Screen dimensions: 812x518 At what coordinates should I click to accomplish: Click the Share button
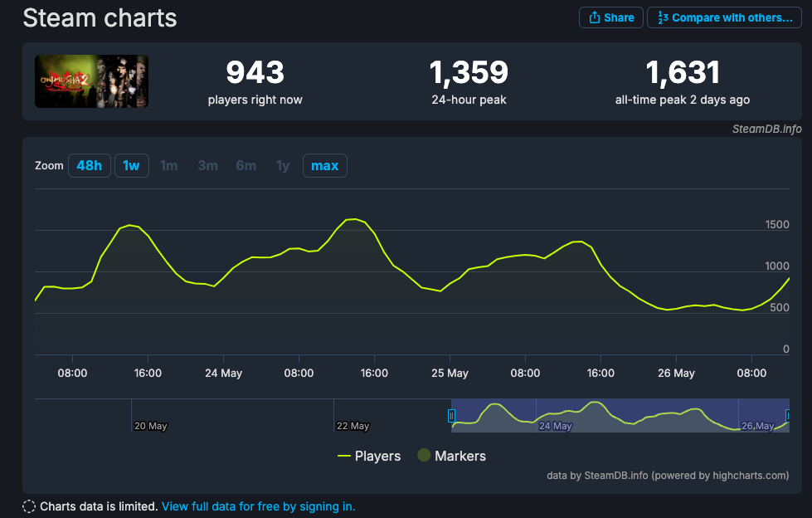[x=611, y=17]
